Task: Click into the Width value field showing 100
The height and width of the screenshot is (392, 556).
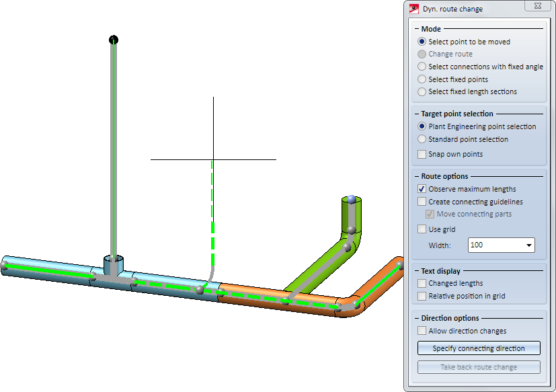Action: pyautogui.click(x=494, y=245)
